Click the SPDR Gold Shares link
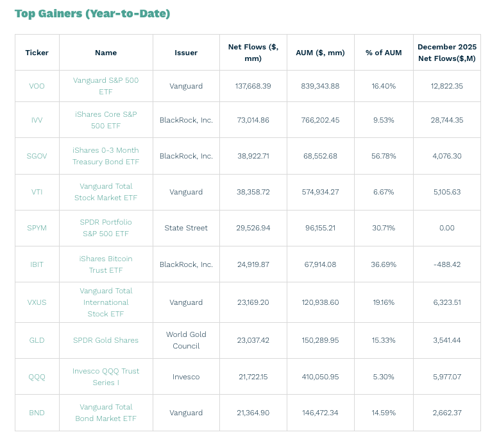 coord(106,340)
